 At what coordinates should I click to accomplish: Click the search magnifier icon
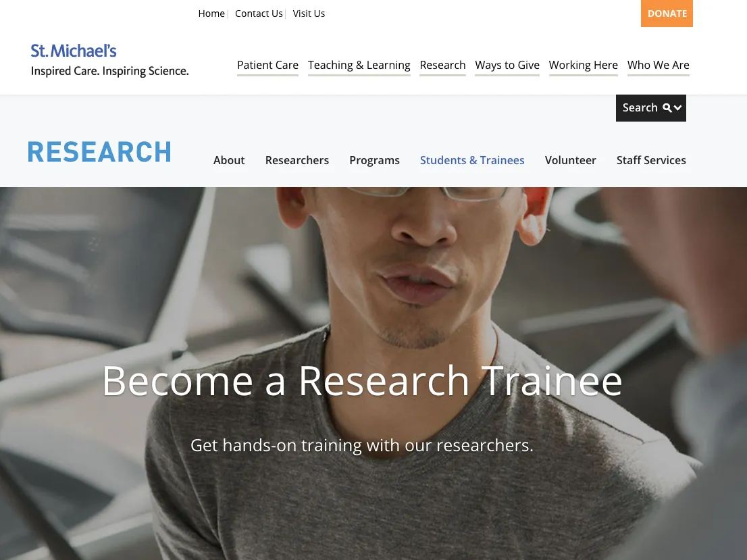pos(667,108)
